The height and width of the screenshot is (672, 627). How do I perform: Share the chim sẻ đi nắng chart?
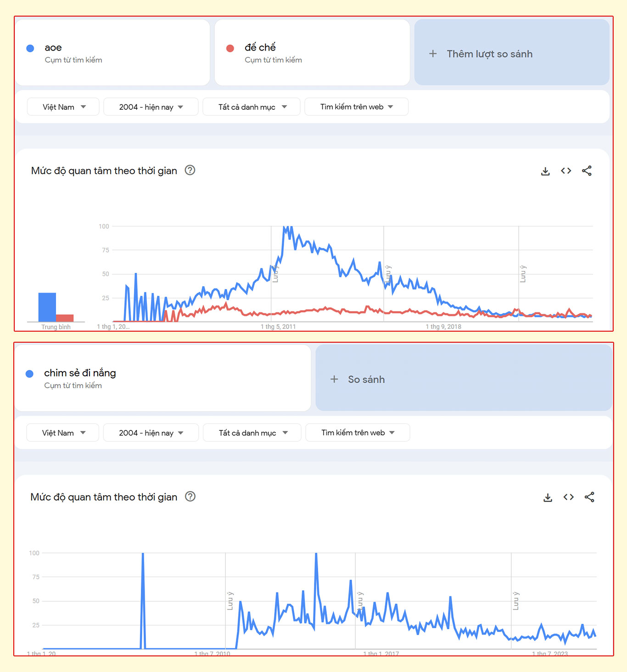[589, 497]
